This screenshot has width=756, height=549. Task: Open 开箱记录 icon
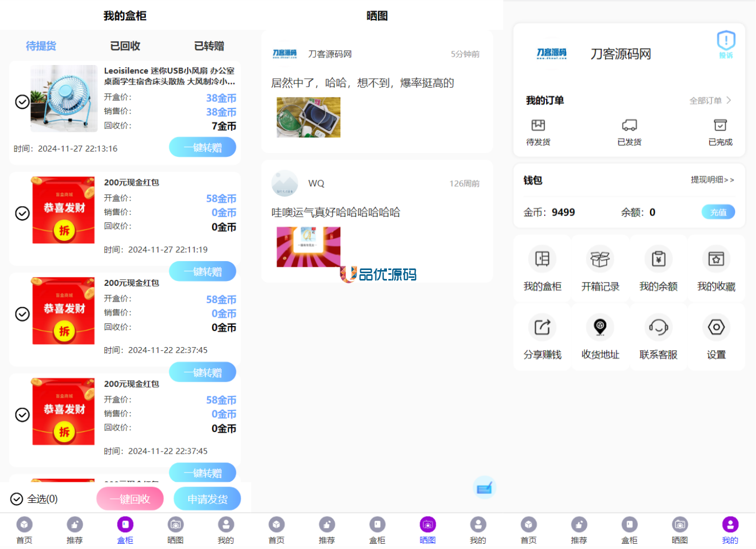point(600,259)
